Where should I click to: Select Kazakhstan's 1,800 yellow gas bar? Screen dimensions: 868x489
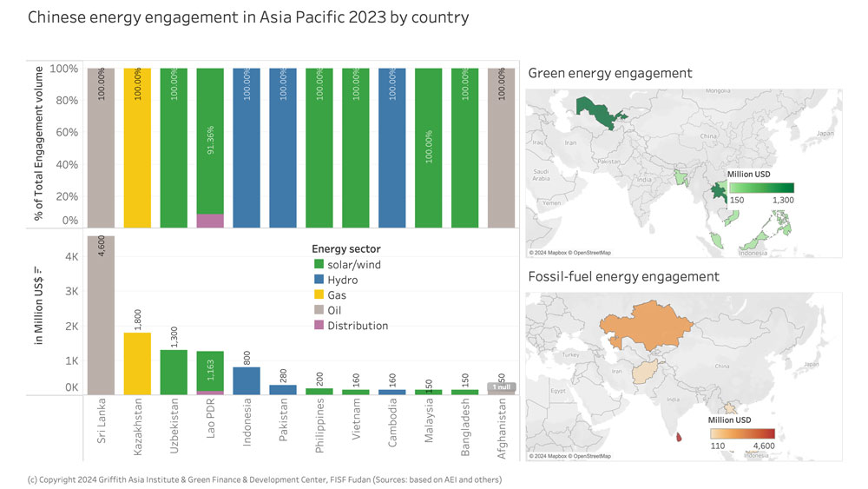137,365
